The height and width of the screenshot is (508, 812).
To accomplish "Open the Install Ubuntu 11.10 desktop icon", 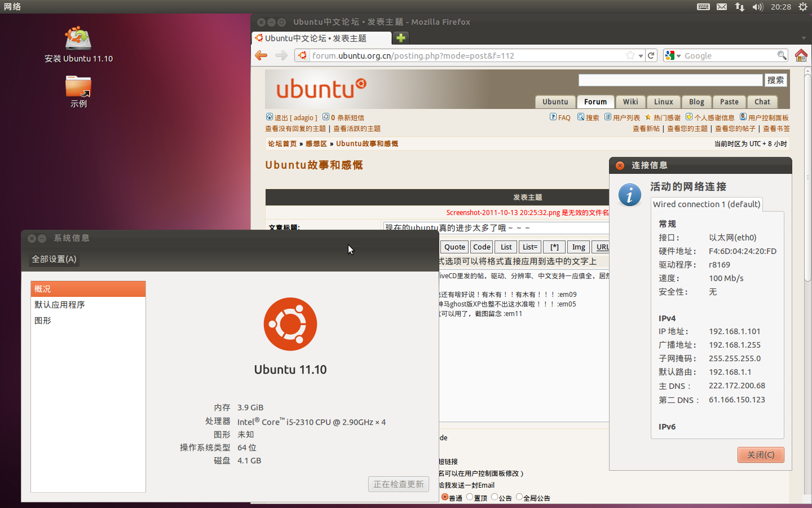I will (78, 44).
